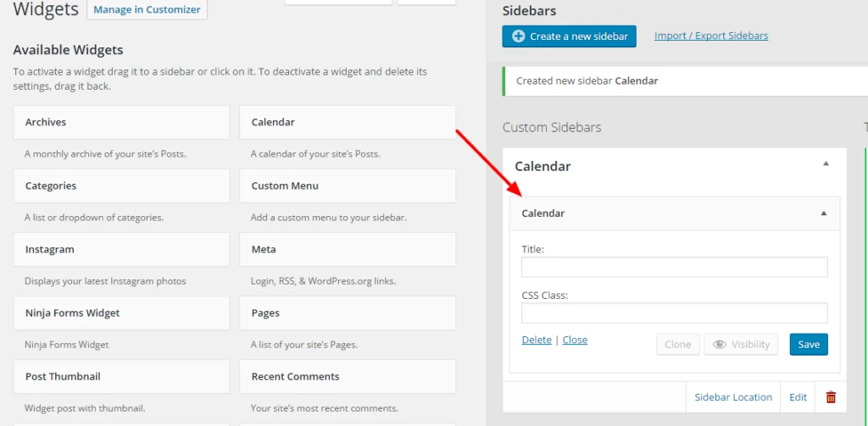Pick the Recent Comments widget
This screenshot has height=426, width=868.
[x=348, y=377]
